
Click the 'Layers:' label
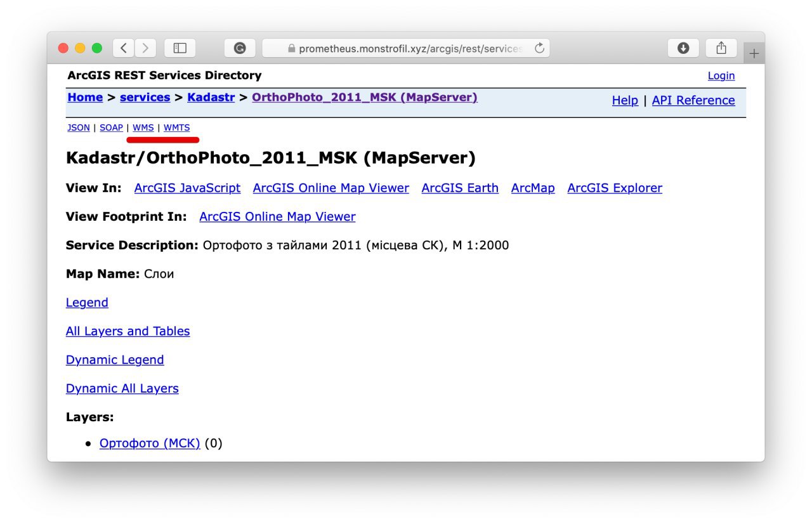(89, 417)
